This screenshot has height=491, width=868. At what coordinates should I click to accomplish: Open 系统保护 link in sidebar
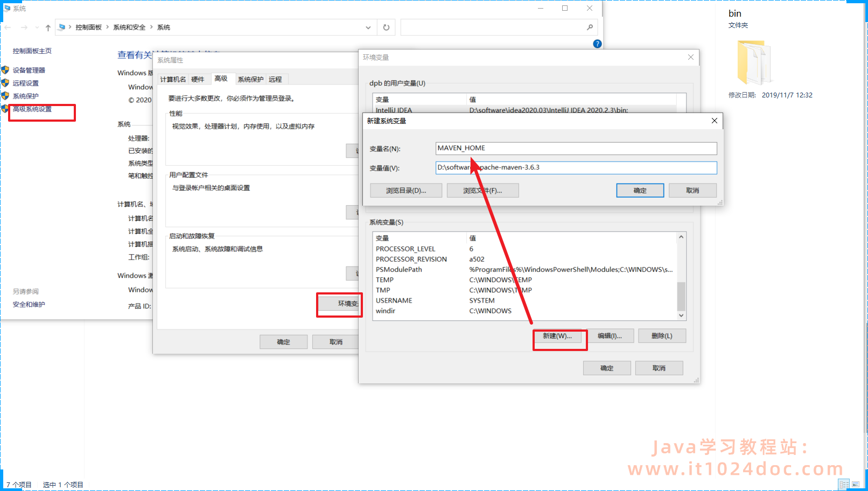point(26,96)
